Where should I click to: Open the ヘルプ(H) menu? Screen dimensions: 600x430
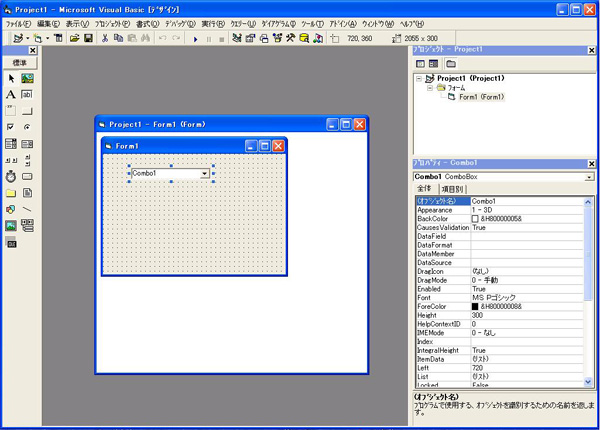(x=412, y=24)
